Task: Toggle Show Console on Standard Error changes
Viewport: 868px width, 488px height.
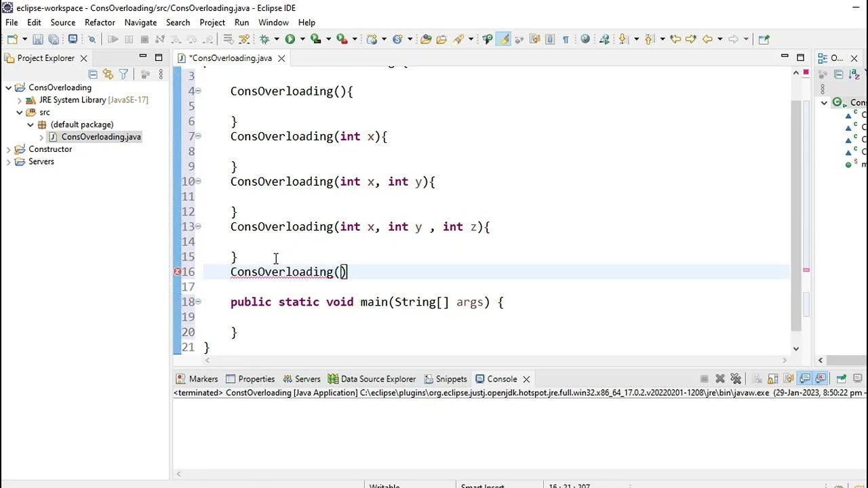Action: pyautogui.click(x=821, y=379)
